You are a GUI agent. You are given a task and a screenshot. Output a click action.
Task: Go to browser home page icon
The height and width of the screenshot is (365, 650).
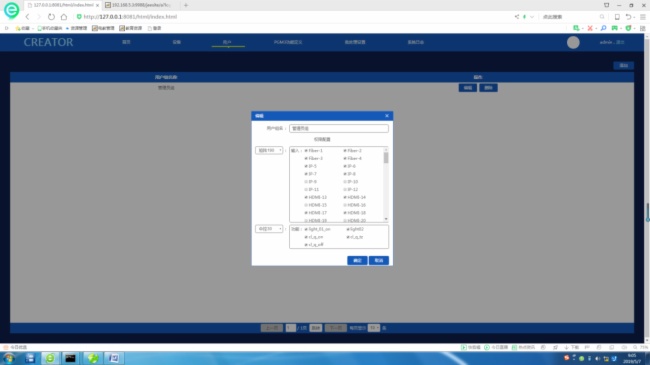point(63,17)
